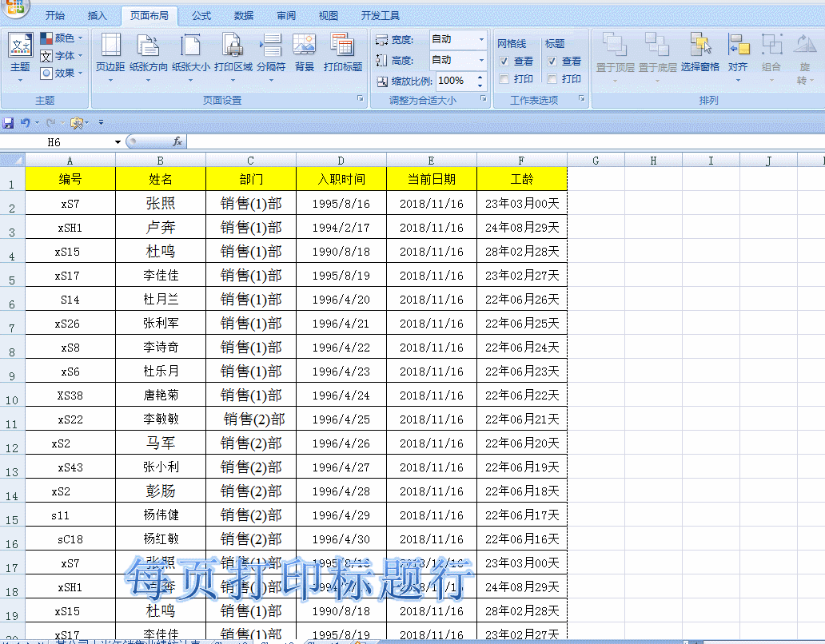Toggle 网格线 查看 gridlines view checkbox

[504, 61]
